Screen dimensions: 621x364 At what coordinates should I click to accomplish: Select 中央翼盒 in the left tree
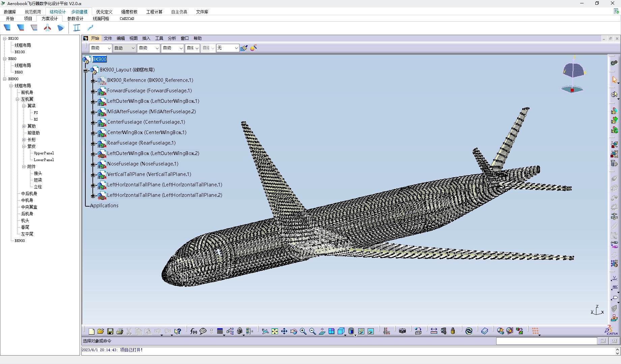click(29, 207)
